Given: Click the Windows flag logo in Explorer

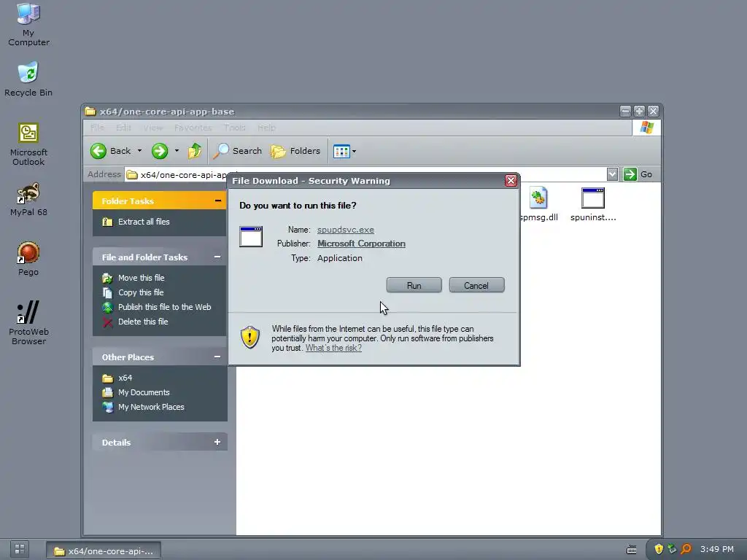Looking at the screenshot, I should point(646,128).
